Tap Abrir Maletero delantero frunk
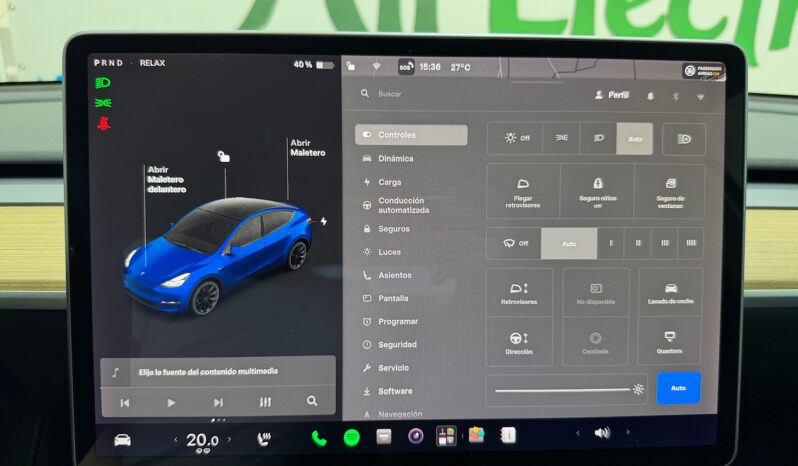The width and height of the screenshot is (798, 466). click(166, 179)
